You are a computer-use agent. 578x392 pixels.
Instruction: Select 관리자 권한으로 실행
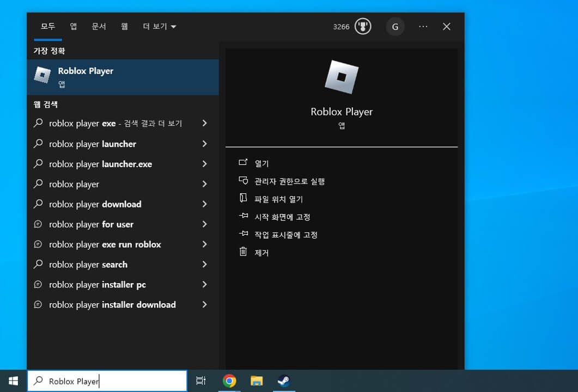click(x=290, y=181)
